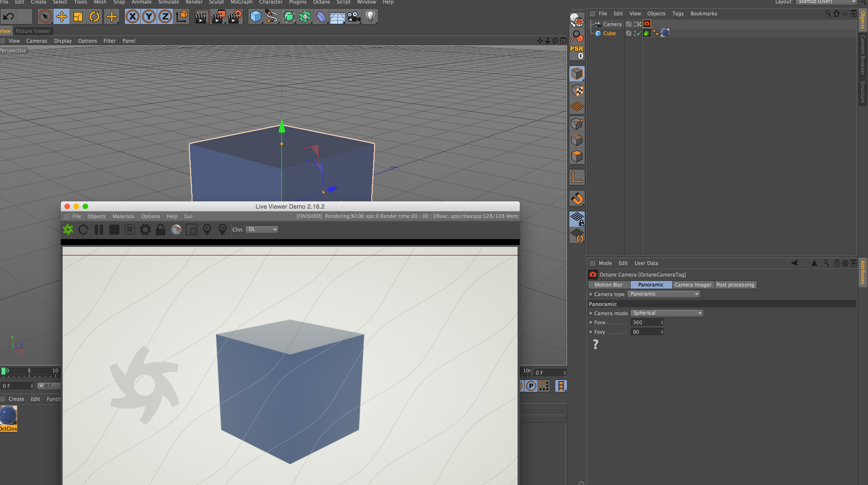Toggle the Y axis lock
Screen dimensions: 868x485
(149, 16)
